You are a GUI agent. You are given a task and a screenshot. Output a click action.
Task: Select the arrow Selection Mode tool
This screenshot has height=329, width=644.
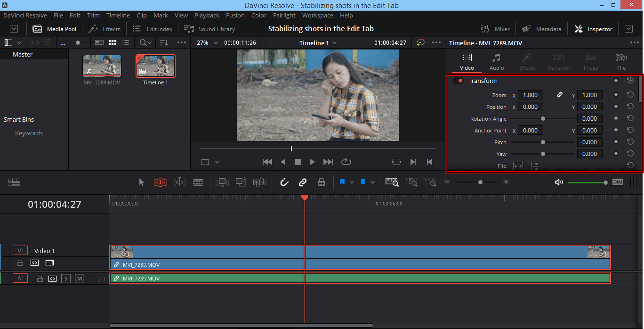[142, 182]
